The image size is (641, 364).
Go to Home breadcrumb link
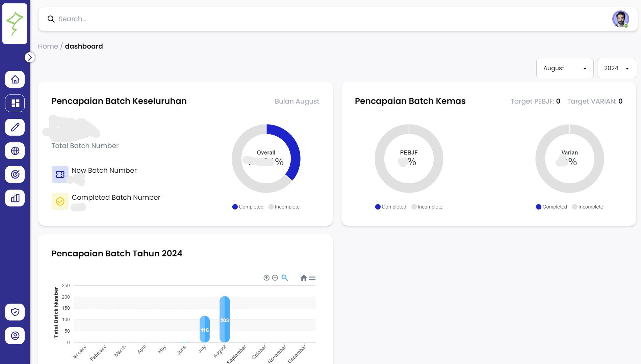(x=48, y=46)
